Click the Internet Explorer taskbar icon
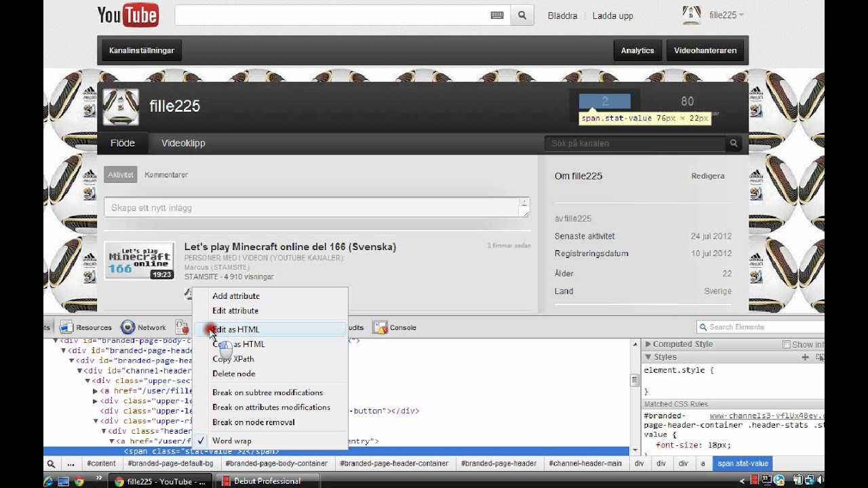 pos(48,481)
